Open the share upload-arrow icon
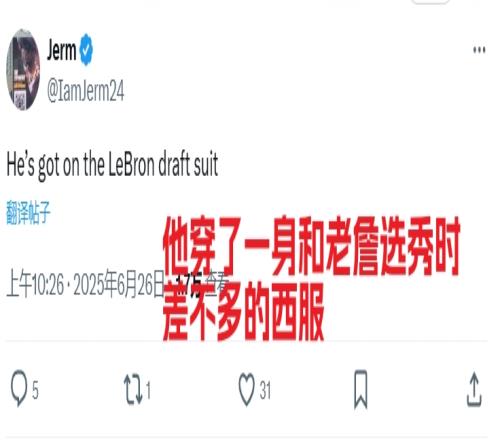This screenshot has height=440, width=500. click(x=474, y=389)
